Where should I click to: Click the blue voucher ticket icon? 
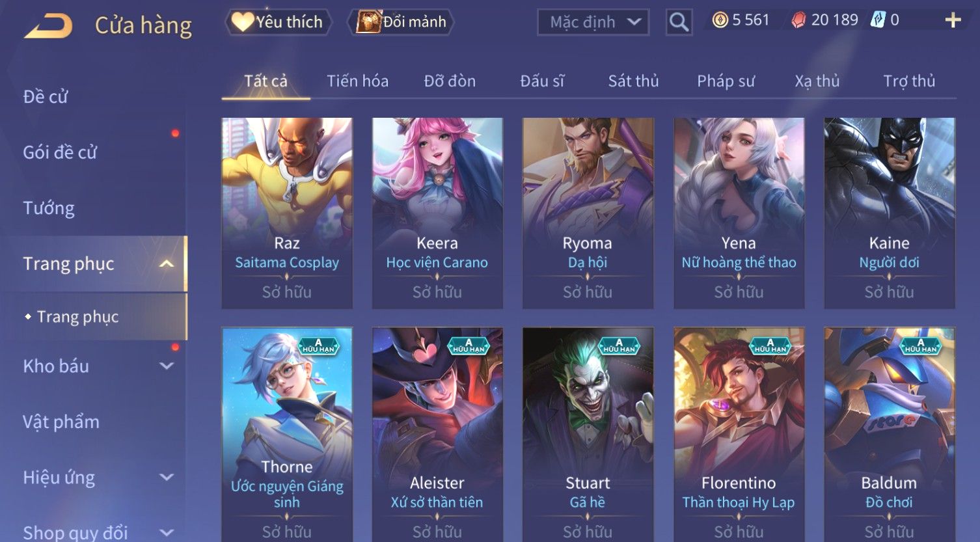click(878, 20)
